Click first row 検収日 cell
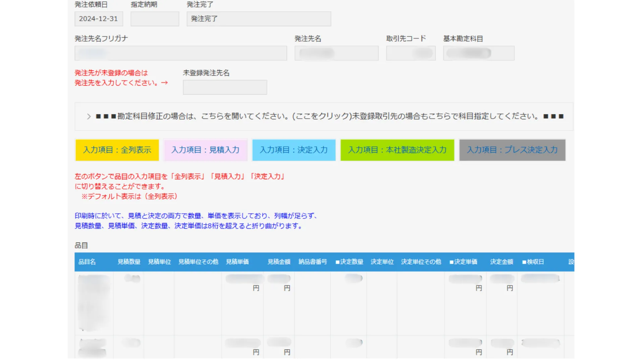This screenshot has height=362, width=644. (x=540, y=279)
